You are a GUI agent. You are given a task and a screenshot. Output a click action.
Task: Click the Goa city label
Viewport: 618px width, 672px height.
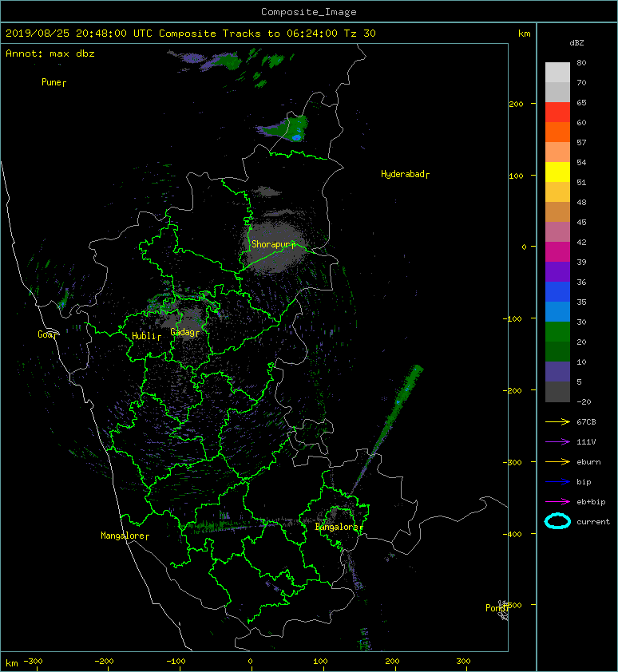pyautogui.click(x=45, y=334)
